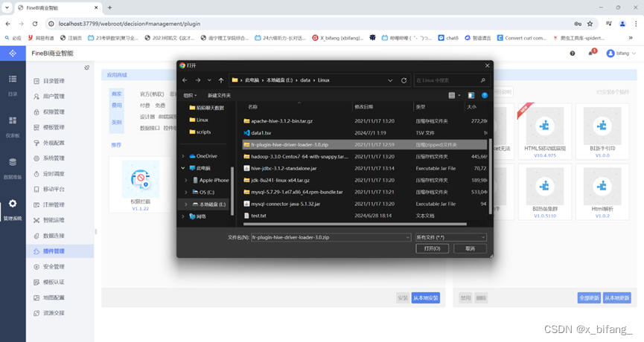The width and height of the screenshot is (644, 342).
Task: Click the 文件名 filename combo box
Action: click(331, 237)
